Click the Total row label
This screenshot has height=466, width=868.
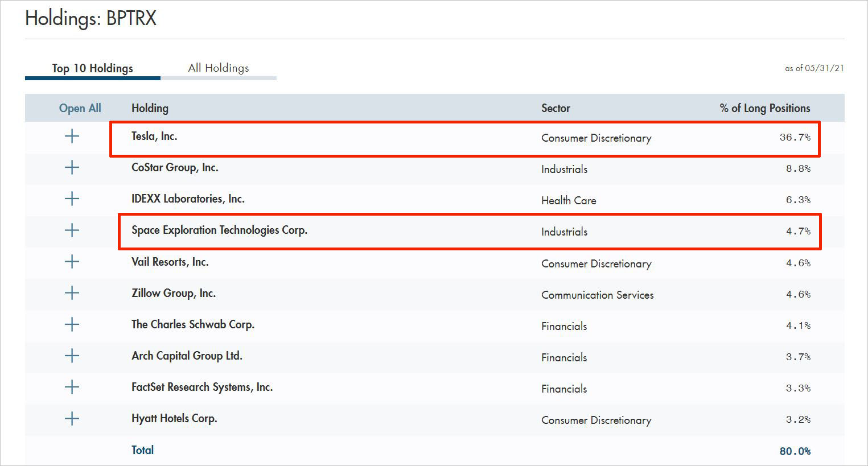(143, 450)
